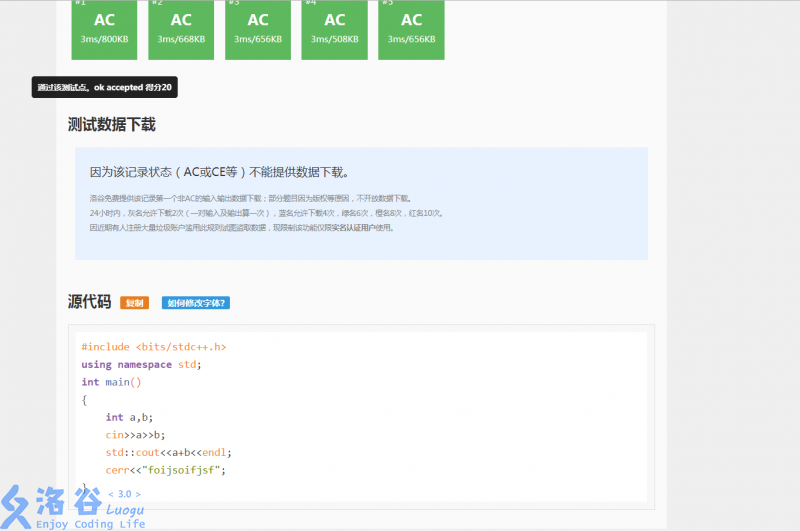Click the first AC test case box
800x531 pixels.
(104, 28)
